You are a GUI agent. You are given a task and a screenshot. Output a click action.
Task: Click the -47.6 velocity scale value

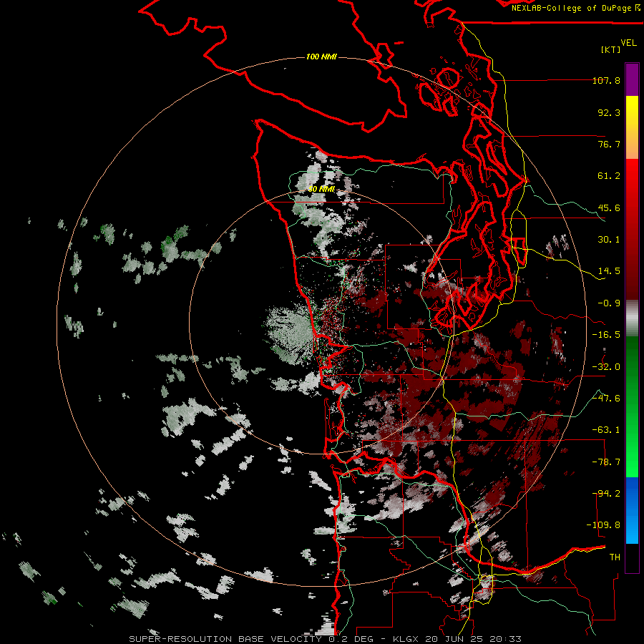pos(606,399)
